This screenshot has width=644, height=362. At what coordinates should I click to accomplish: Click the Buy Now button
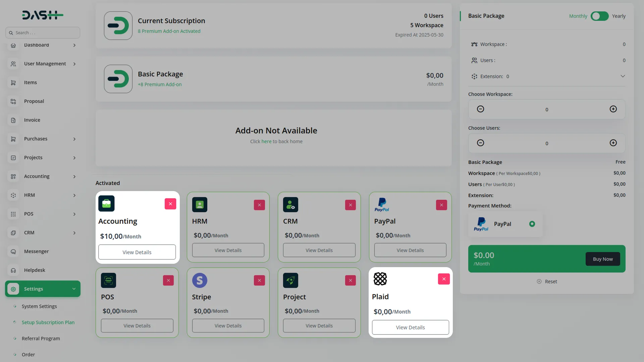coord(602,259)
